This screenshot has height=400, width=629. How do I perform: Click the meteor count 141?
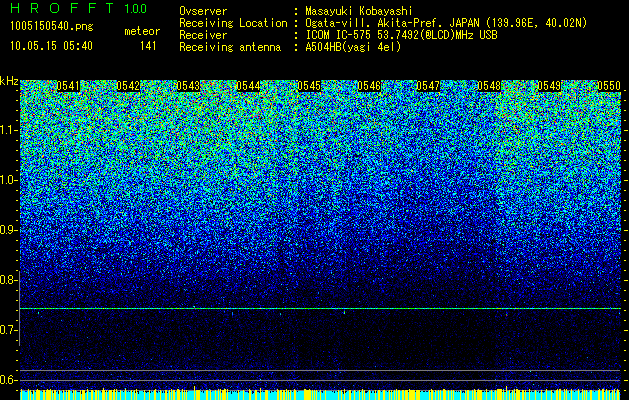coord(148,46)
